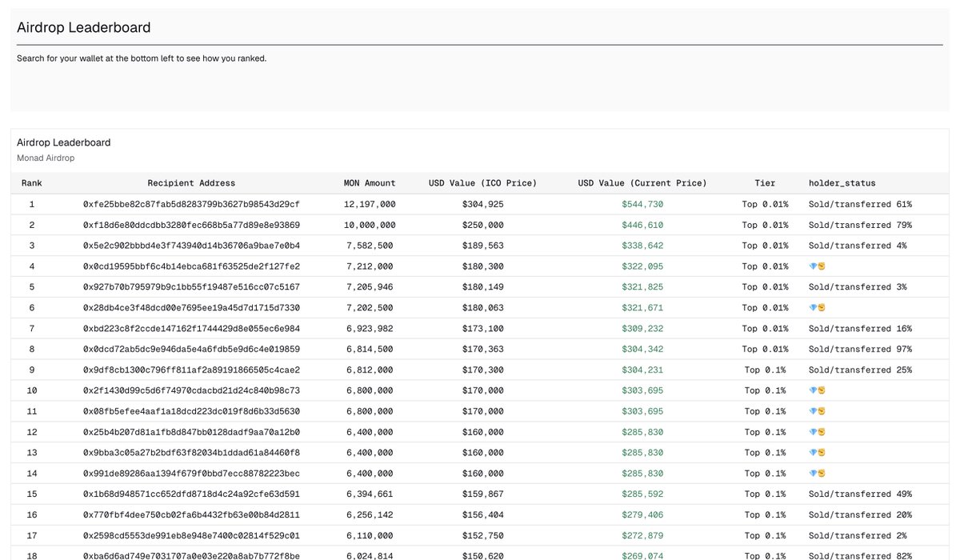Screen dimensions: 960x560
Task: Click the current value $309,232
Action: pos(642,329)
